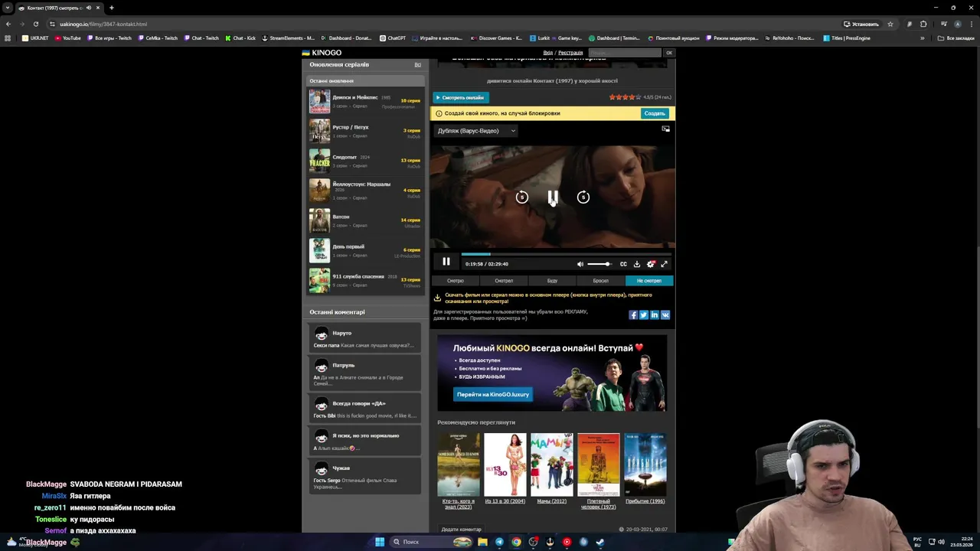Open Всегда говори «ДА» comment entry

tap(365, 409)
